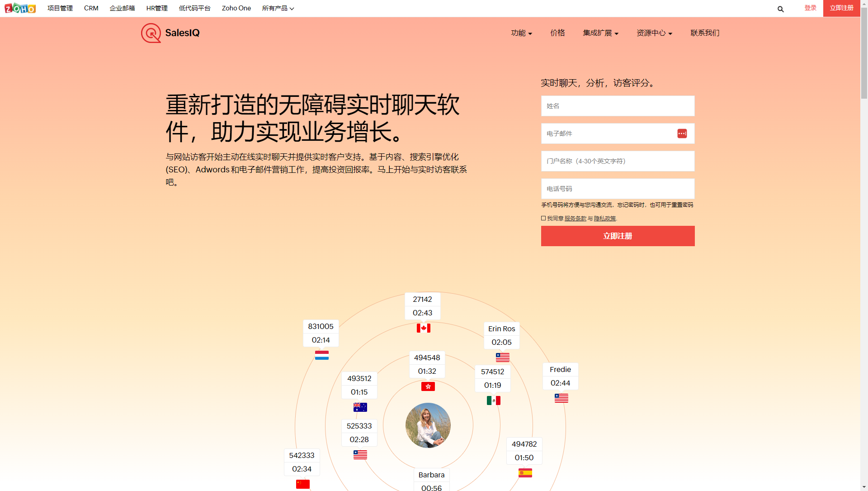
Task: Click the Zoho logo icon
Action: click(20, 8)
